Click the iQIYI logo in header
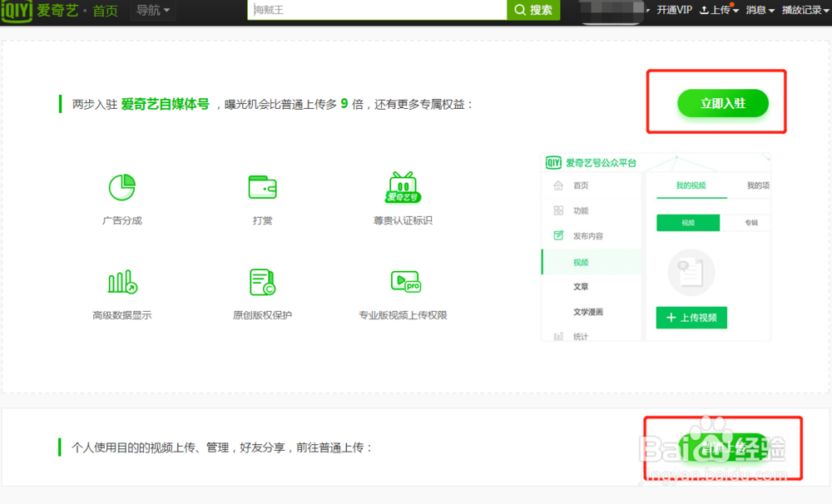The image size is (832, 504). pyautogui.click(x=39, y=10)
